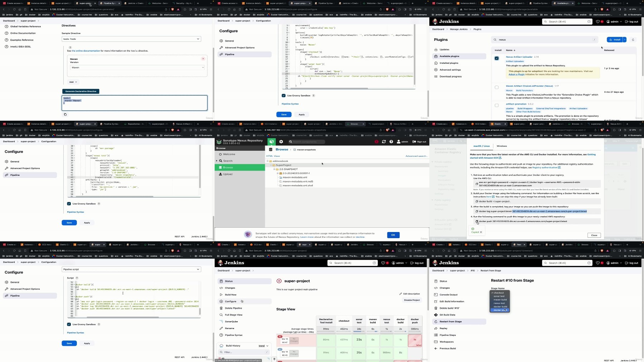Select 'docker push' in the Stage Name dropdown list
The width and height of the screenshot is (644, 362).
click(500, 310)
